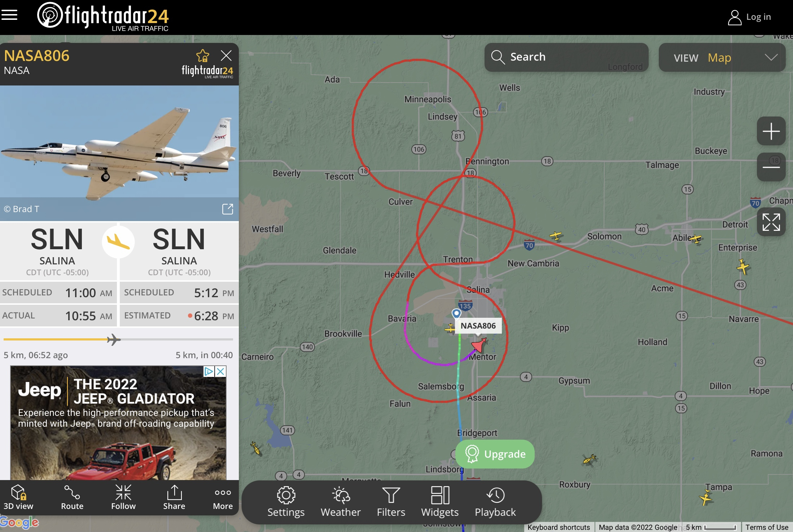Open aircraft photo in external link
793x532 pixels.
point(228,209)
